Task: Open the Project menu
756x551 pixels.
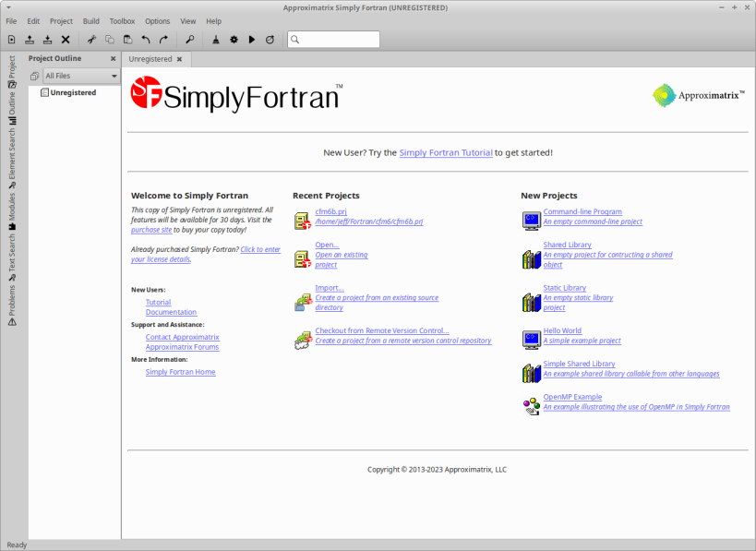Action: click(61, 21)
